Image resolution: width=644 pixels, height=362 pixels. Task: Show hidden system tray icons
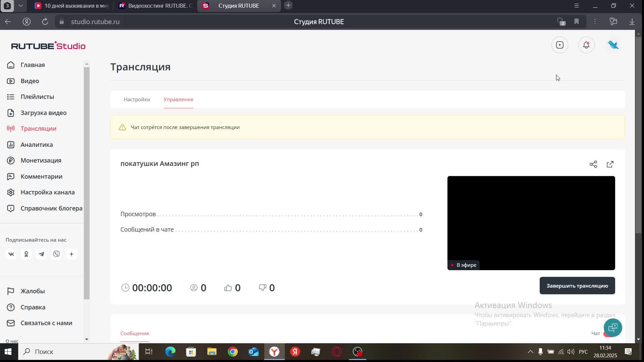(x=530, y=352)
